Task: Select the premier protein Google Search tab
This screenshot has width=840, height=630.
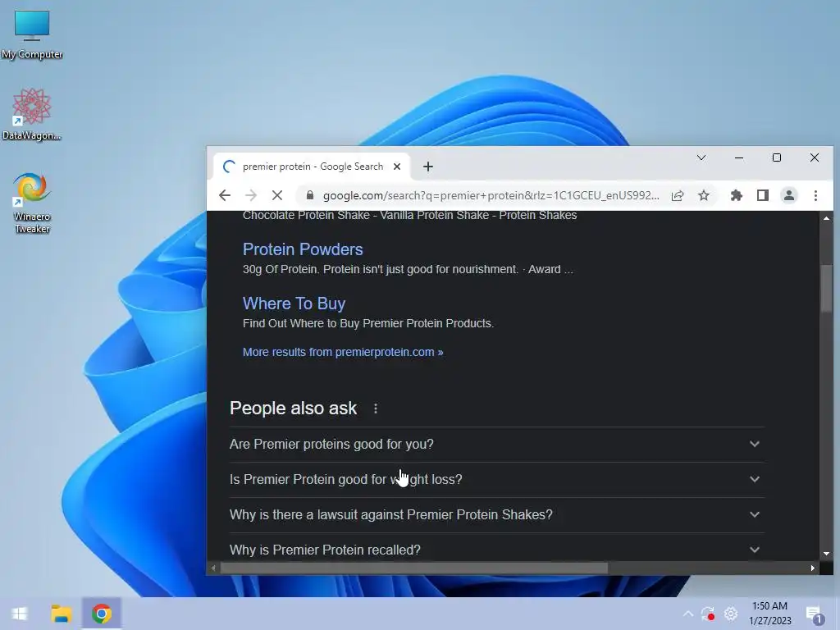Action: 313,167
